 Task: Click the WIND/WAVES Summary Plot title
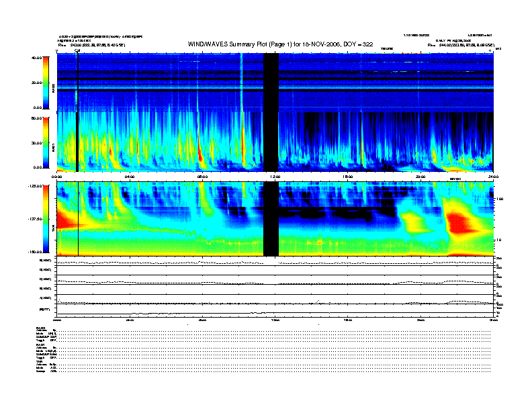pos(280,44)
